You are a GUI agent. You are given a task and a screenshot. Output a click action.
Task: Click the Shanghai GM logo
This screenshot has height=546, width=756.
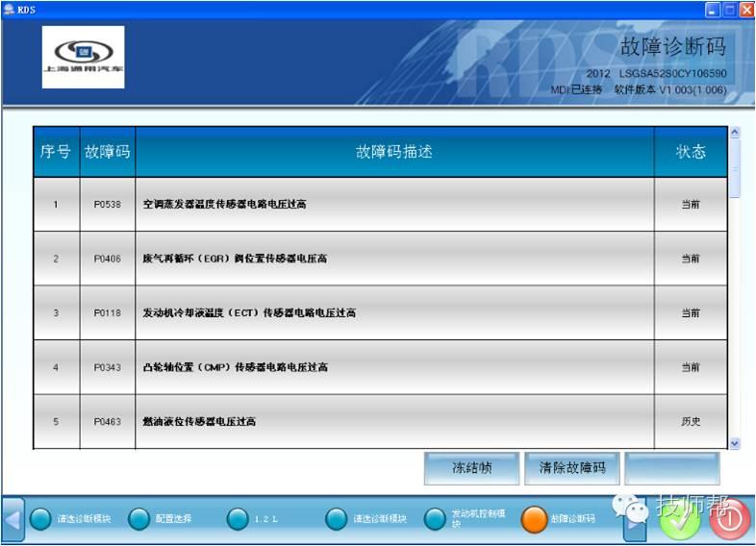coord(83,57)
